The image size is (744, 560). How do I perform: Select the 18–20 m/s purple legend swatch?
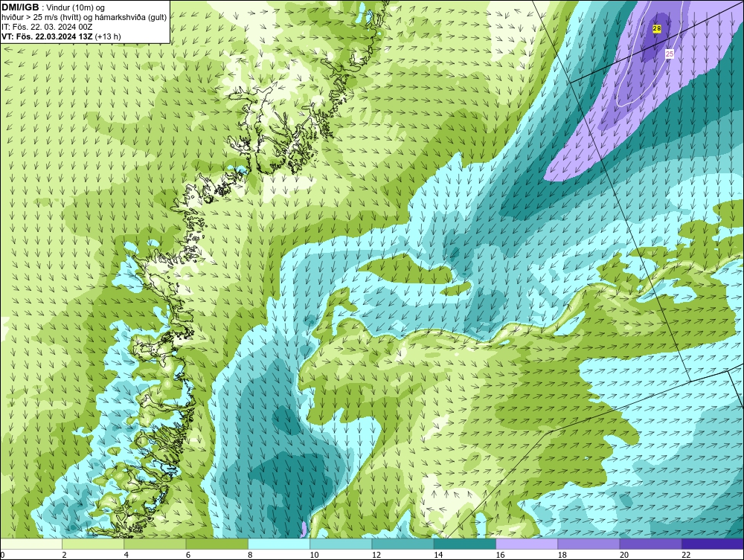pyautogui.click(x=589, y=544)
